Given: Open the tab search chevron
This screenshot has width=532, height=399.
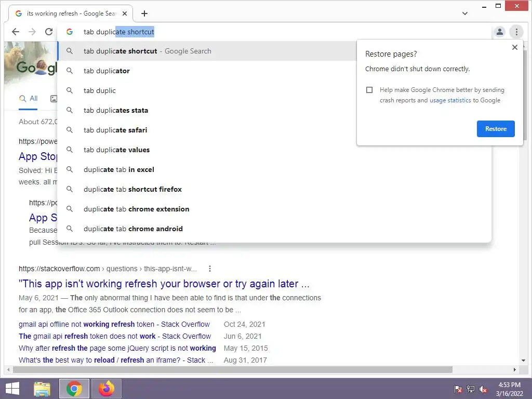Looking at the screenshot, I should pyautogui.click(x=465, y=14).
